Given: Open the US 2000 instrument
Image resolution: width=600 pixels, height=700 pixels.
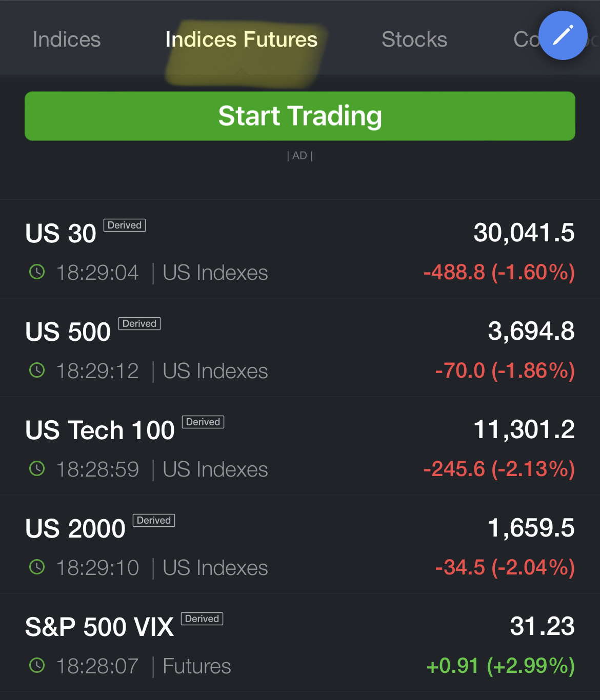Looking at the screenshot, I should pyautogui.click(x=300, y=544).
